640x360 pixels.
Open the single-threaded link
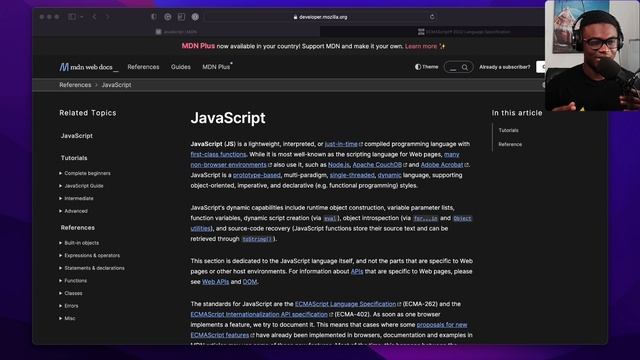tap(352, 175)
